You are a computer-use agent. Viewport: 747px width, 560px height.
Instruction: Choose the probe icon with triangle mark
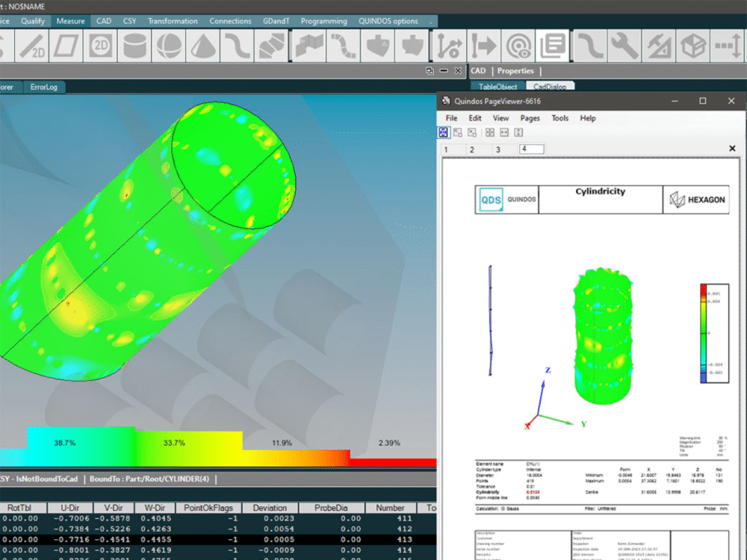pyautogui.click(x=377, y=46)
